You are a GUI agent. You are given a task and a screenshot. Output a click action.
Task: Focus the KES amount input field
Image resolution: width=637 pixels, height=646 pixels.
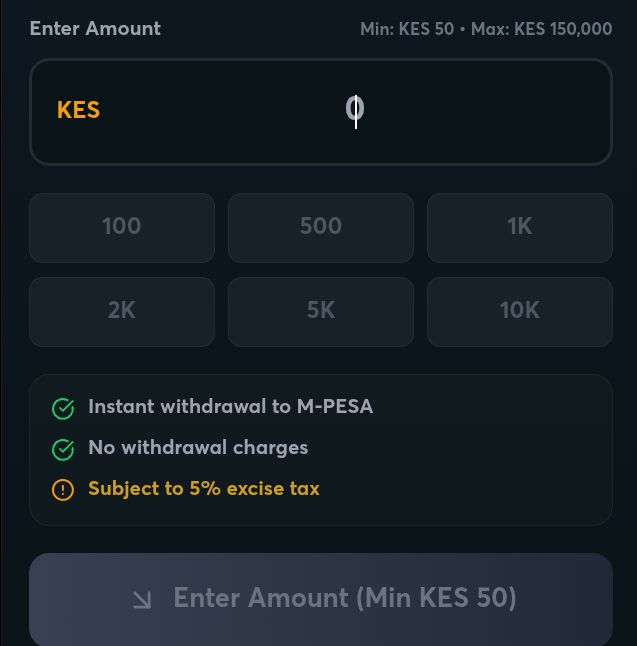pos(450,111)
